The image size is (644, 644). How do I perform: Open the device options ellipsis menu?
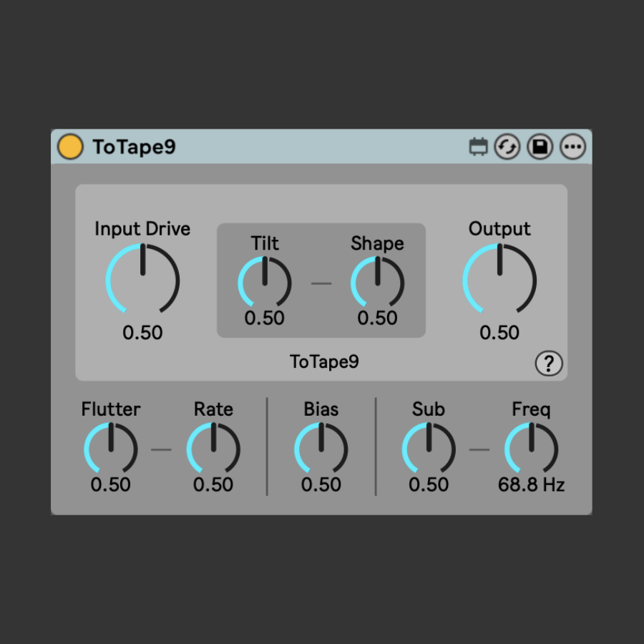572,147
